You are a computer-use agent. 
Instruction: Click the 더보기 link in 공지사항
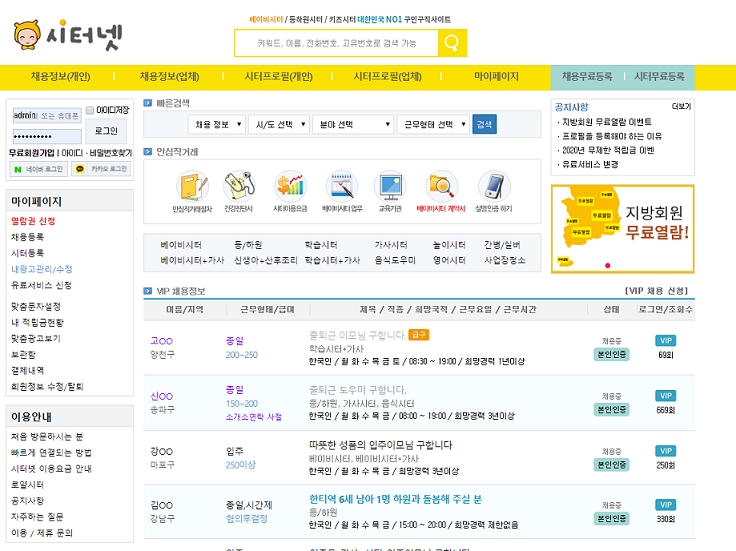click(681, 107)
